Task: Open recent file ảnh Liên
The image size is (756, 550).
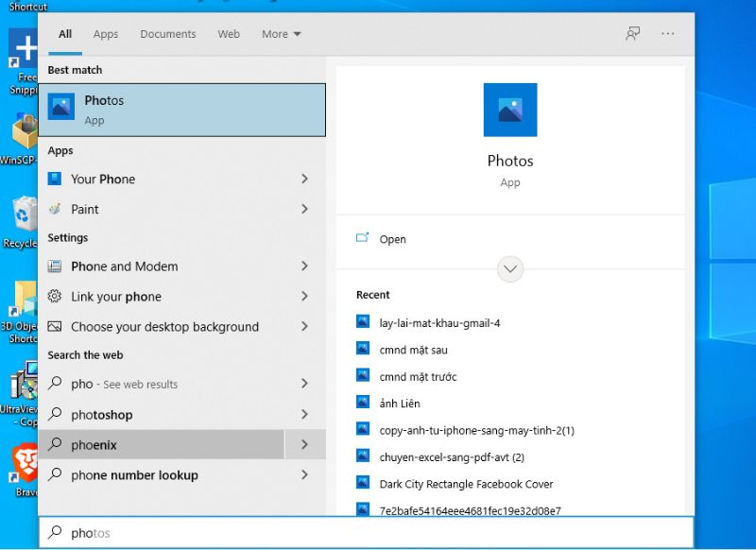Action: tap(400, 403)
